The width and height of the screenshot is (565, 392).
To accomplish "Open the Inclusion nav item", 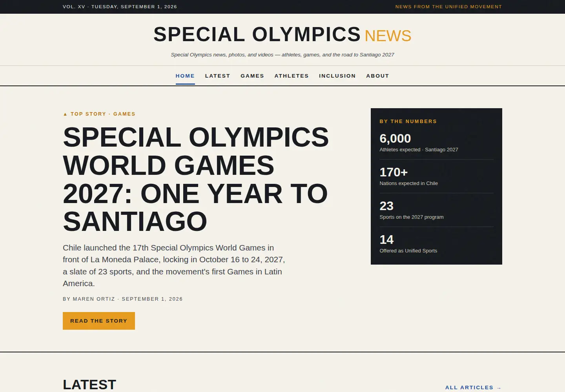I will (337, 76).
